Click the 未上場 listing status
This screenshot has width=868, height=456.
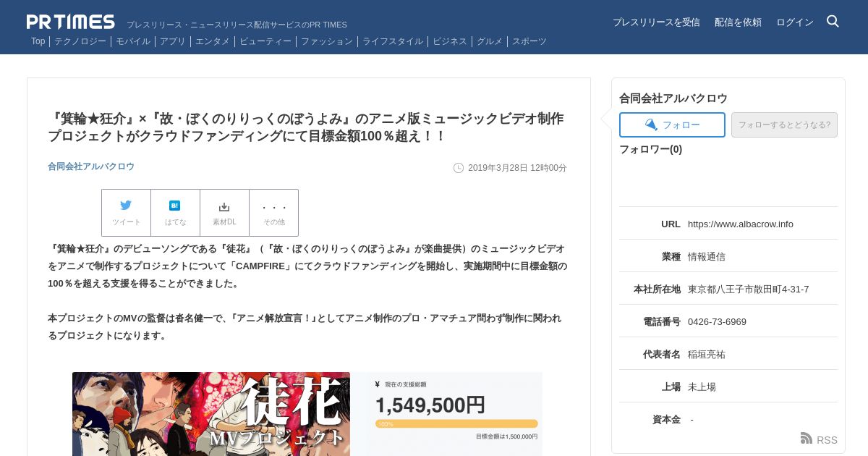coord(702,387)
